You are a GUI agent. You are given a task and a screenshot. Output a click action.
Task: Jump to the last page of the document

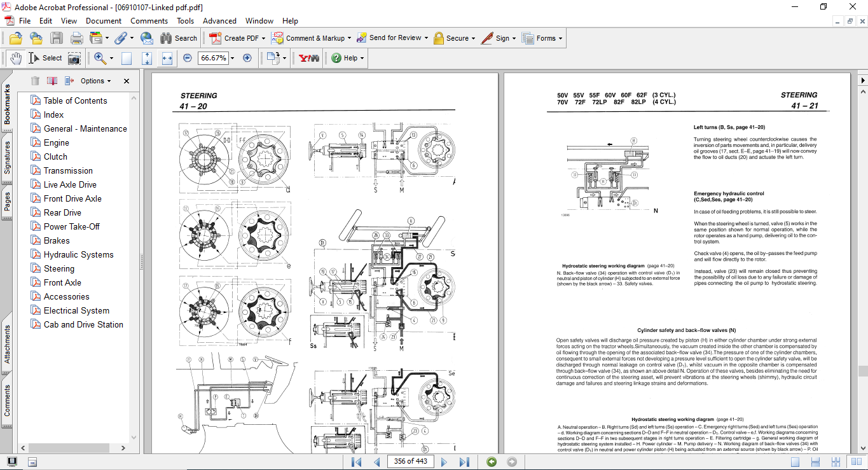[464, 462]
